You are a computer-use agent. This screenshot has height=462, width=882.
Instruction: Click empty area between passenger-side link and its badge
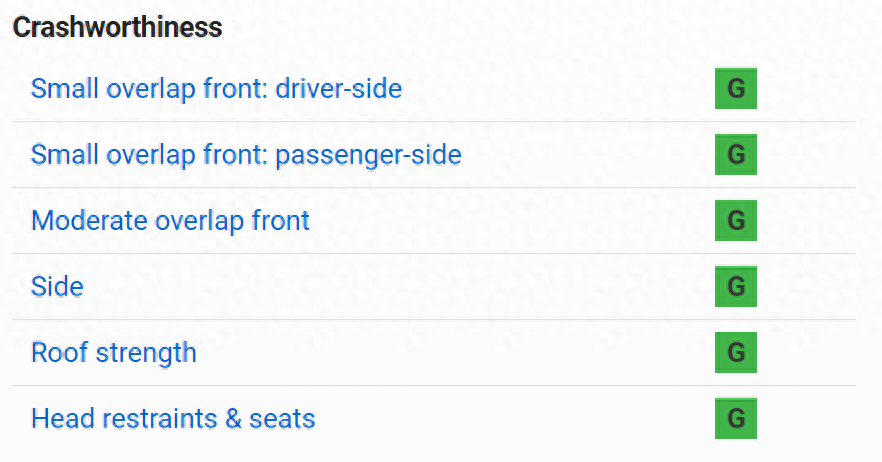click(x=590, y=155)
